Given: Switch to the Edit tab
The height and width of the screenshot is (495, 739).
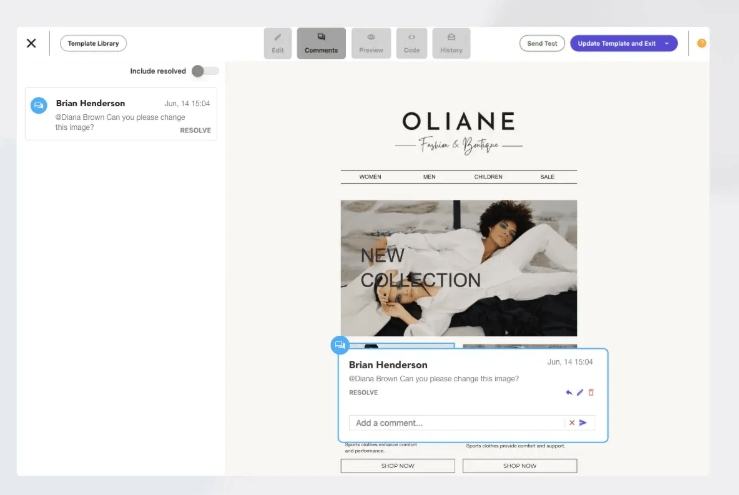Looking at the screenshot, I should pos(278,43).
